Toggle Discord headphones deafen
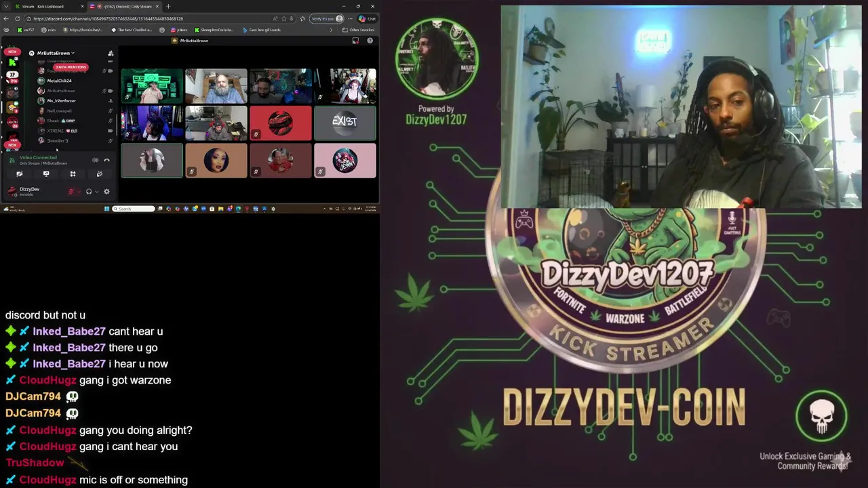The image size is (868, 488). [89, 192]
